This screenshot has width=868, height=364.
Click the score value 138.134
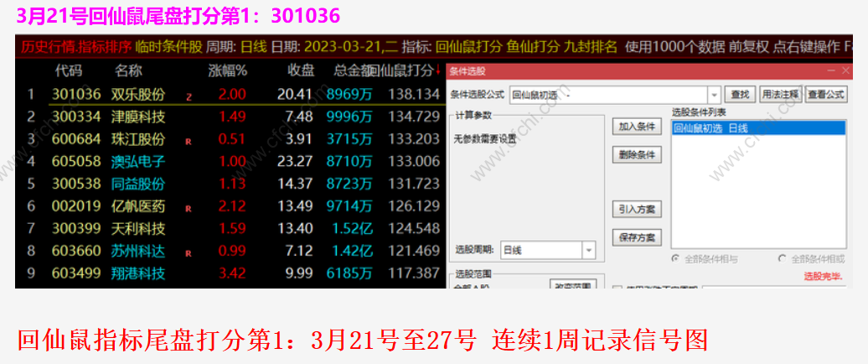pyautogui.click(x=414, y=94)
